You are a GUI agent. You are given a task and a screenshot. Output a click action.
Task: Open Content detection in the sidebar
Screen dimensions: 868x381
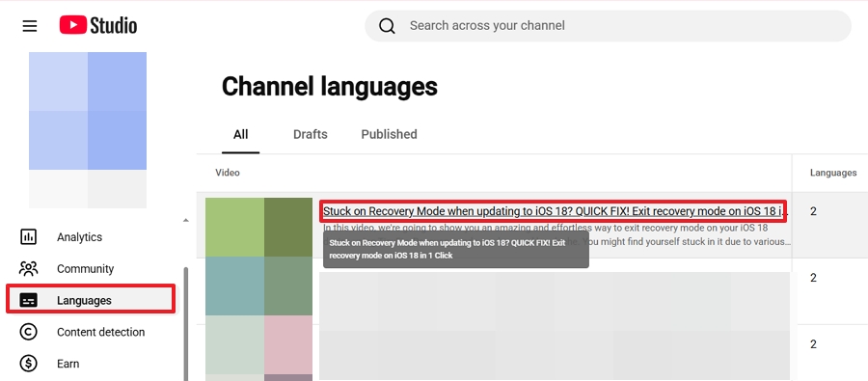click(100, 332)
